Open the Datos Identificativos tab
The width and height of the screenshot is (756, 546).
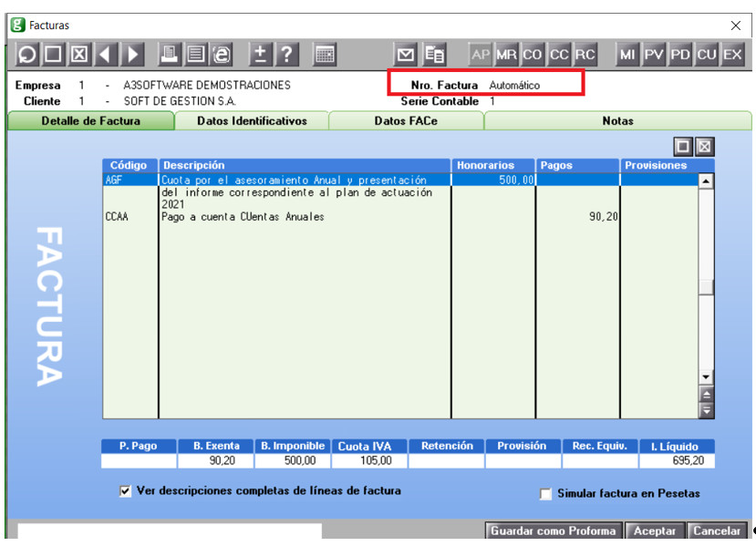click(x=252, y=121)
